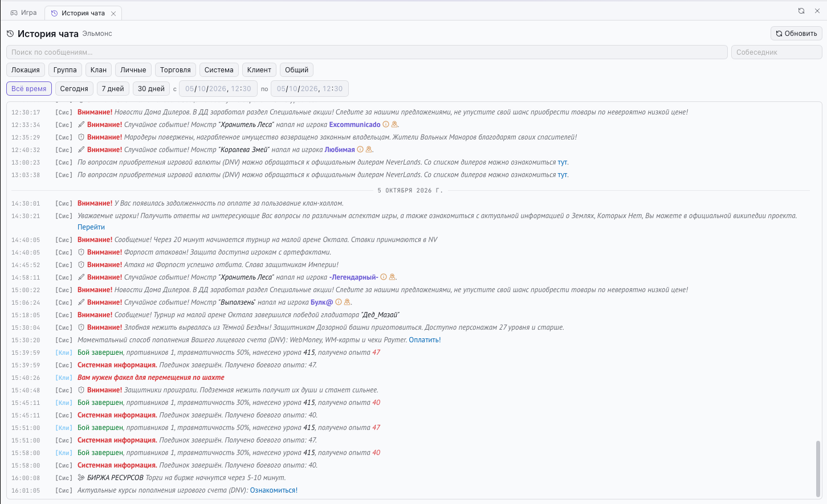827x504 pixels.
Task: Close the История чата tab
Action: tap(113, 13)
